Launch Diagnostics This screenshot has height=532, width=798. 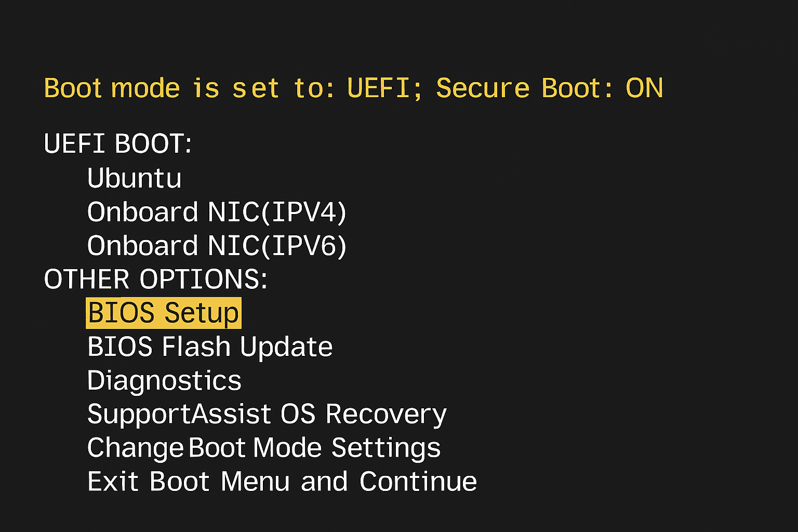[164, 380]
